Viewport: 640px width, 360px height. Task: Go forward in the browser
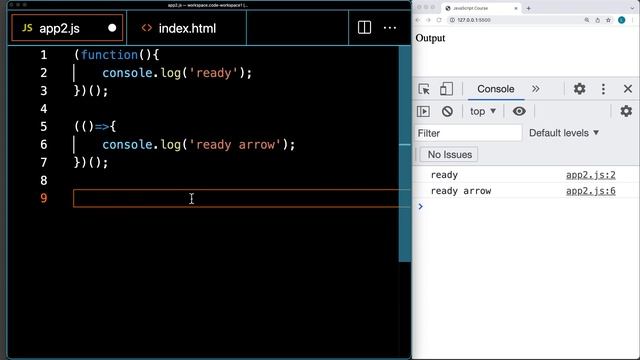428,20
